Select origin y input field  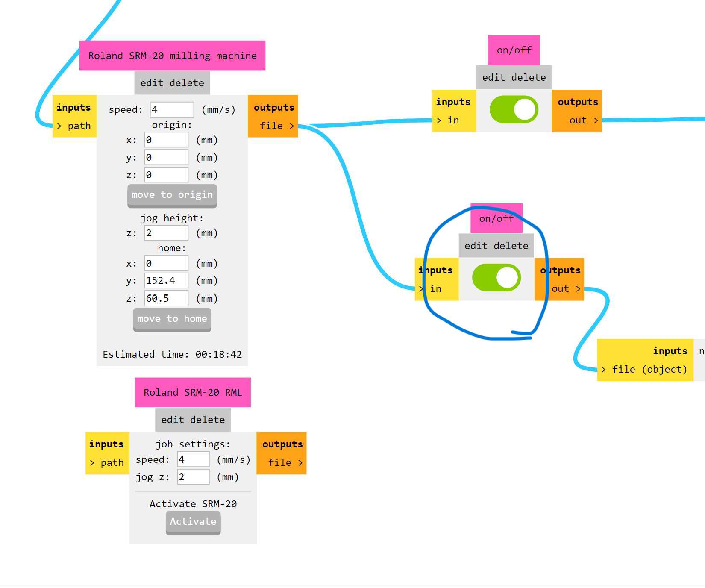[166, 157]
